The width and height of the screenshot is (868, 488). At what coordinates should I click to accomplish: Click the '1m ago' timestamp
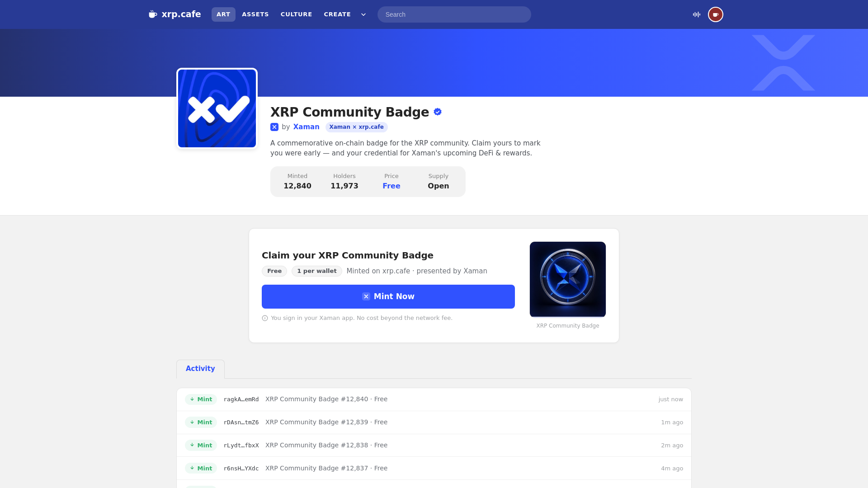click(x=672, y=422)
